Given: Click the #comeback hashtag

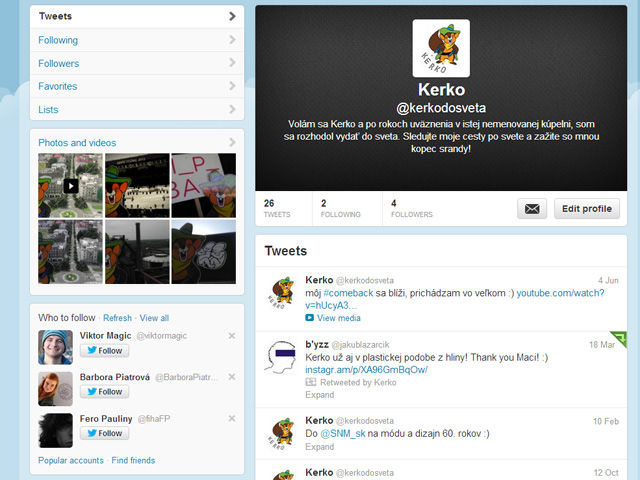Looking at the screenshot, I should (x=348, y=293).
